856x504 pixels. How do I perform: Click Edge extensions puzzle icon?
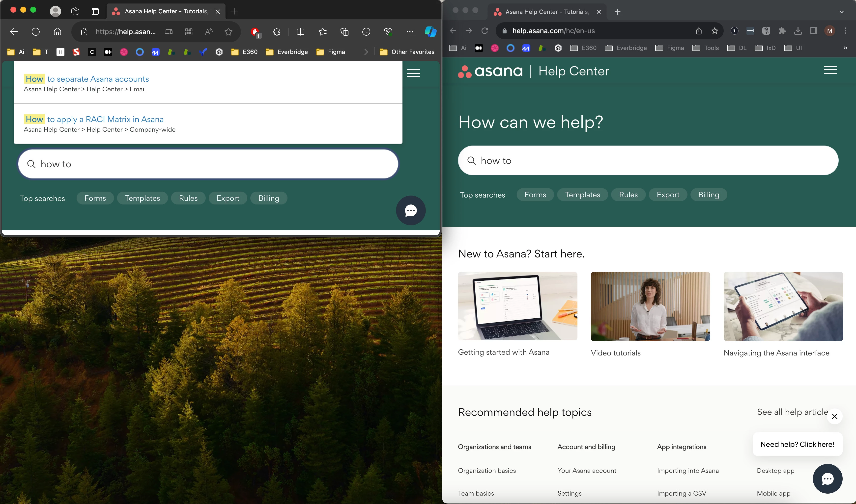pos(277,32)
